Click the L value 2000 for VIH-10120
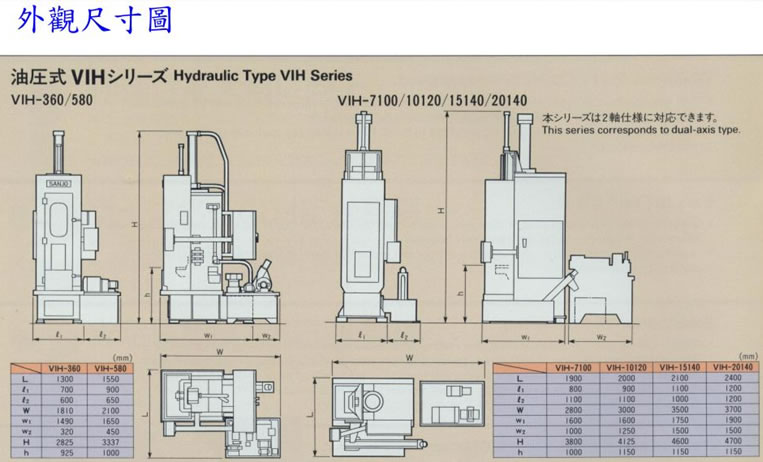Viewport: 763px width, 462px height. 626,378
